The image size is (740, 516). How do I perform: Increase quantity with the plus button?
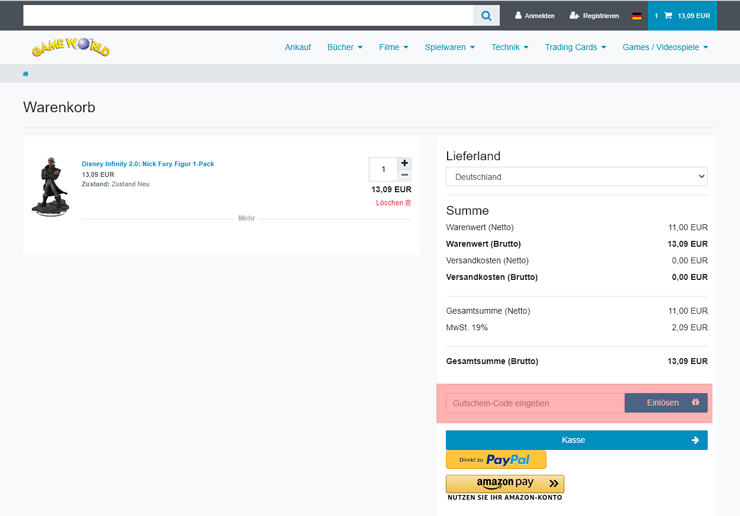tap(404, 163)
